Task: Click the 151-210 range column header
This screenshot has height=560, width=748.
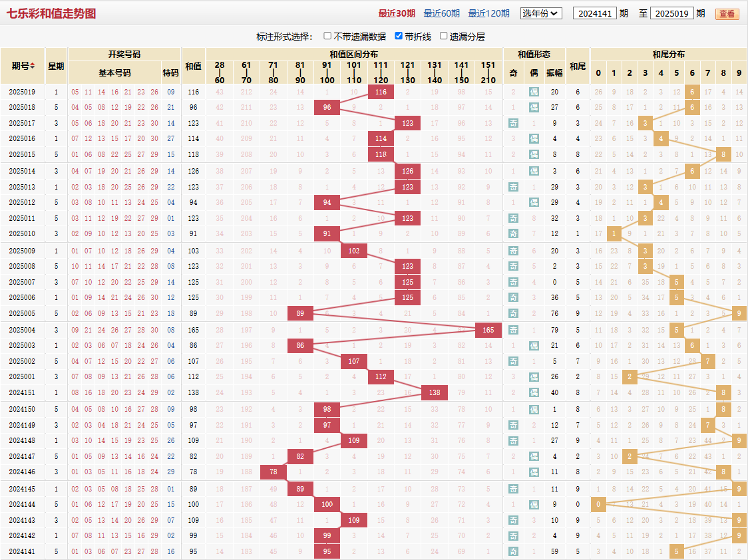Action: 488,72
